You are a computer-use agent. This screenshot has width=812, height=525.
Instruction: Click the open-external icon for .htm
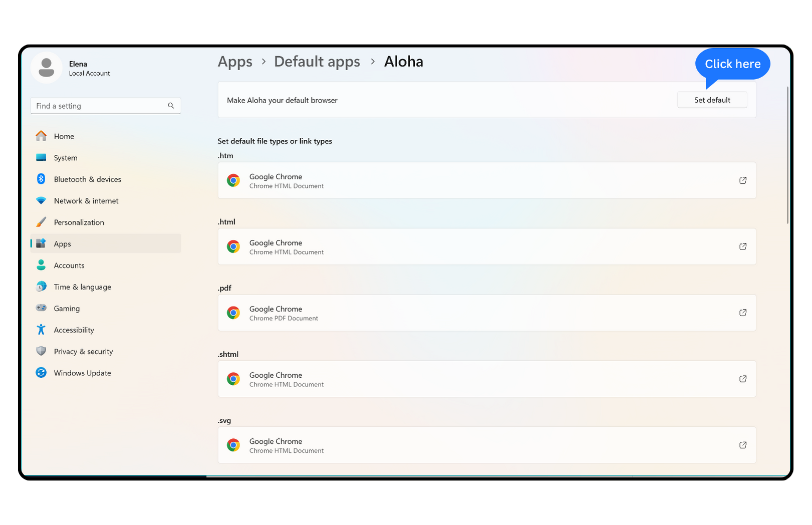743,180
